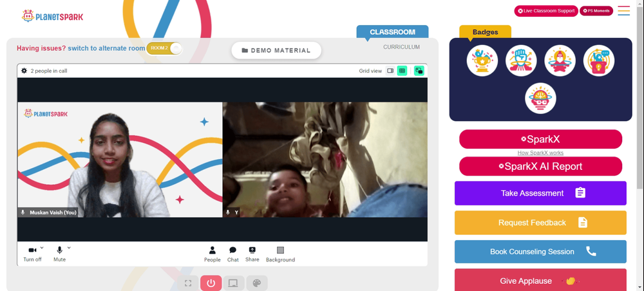Click Request Feedback button
Screen dimensions: 644x291
coord(540,223)
